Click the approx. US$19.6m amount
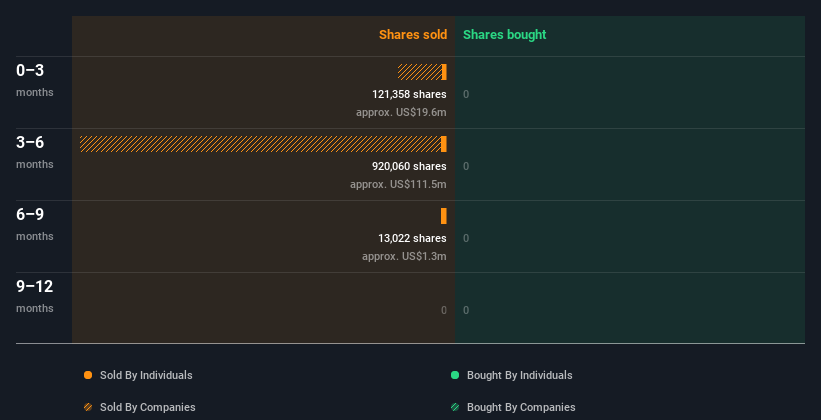This screenshot has height=420, width=821. point(401,112)
